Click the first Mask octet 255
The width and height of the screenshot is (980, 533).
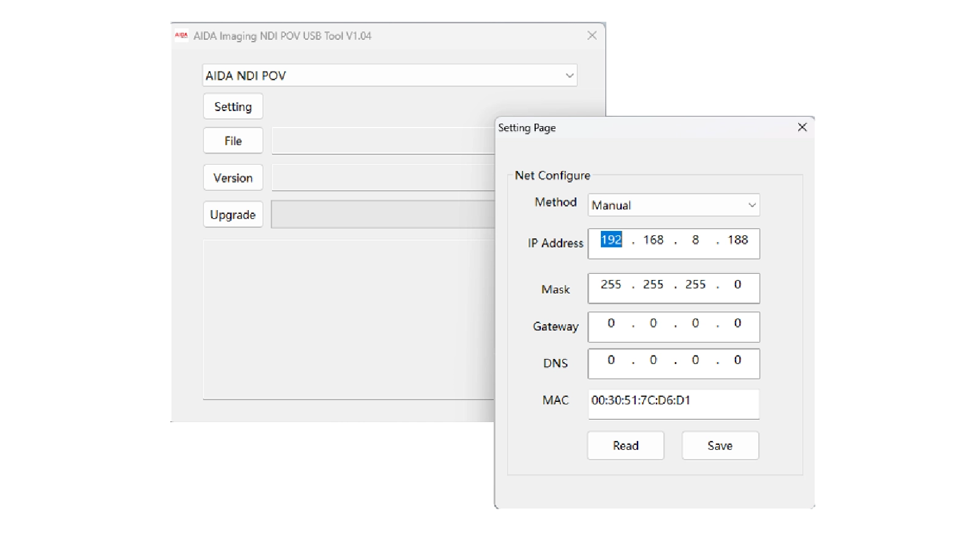(x=611, y=284)
